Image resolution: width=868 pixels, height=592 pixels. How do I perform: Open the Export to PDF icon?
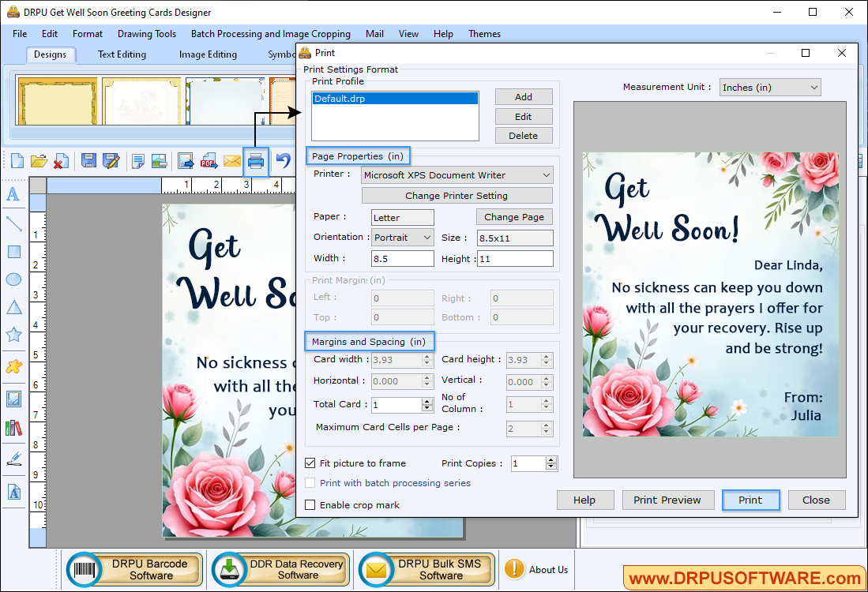tap(209, 161)
